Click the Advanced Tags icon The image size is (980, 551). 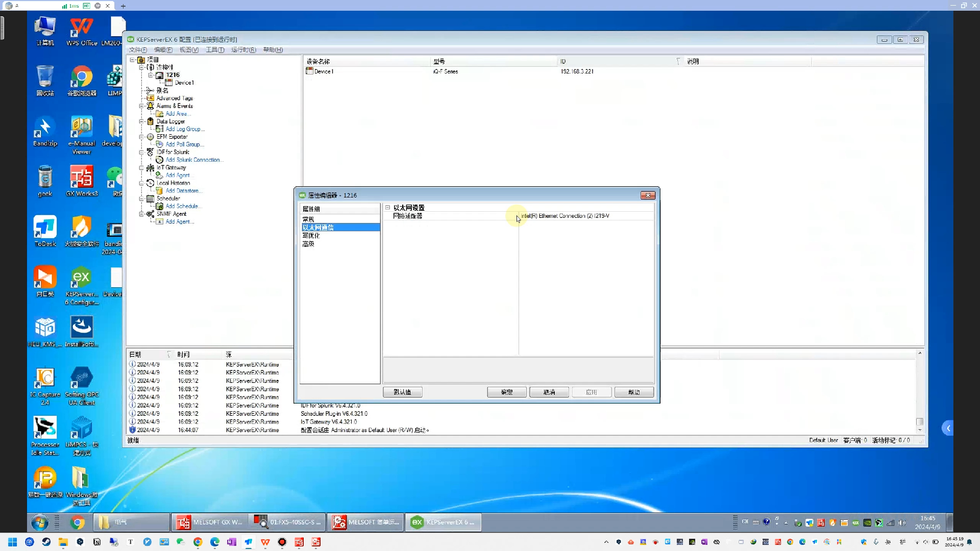tap(150, 98)
